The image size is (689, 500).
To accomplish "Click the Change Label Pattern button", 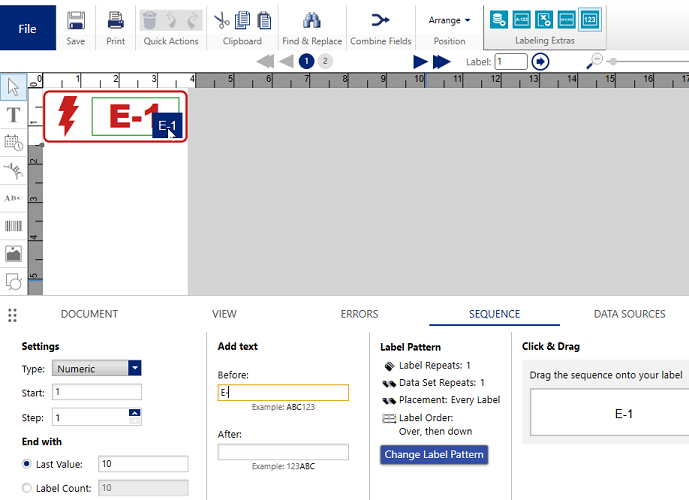I will pyautogui.click(x=434, y=455).
